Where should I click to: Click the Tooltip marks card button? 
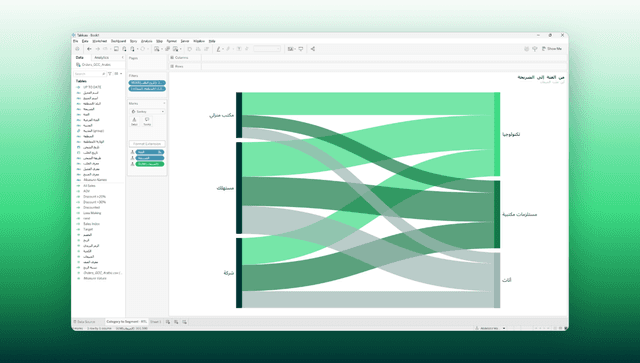click(147, 121)
